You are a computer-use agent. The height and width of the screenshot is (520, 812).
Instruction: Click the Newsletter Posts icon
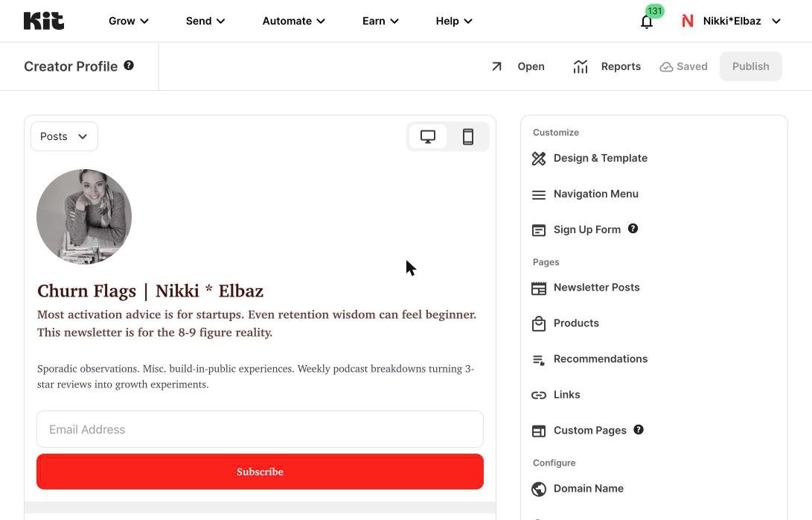[539, 288]
